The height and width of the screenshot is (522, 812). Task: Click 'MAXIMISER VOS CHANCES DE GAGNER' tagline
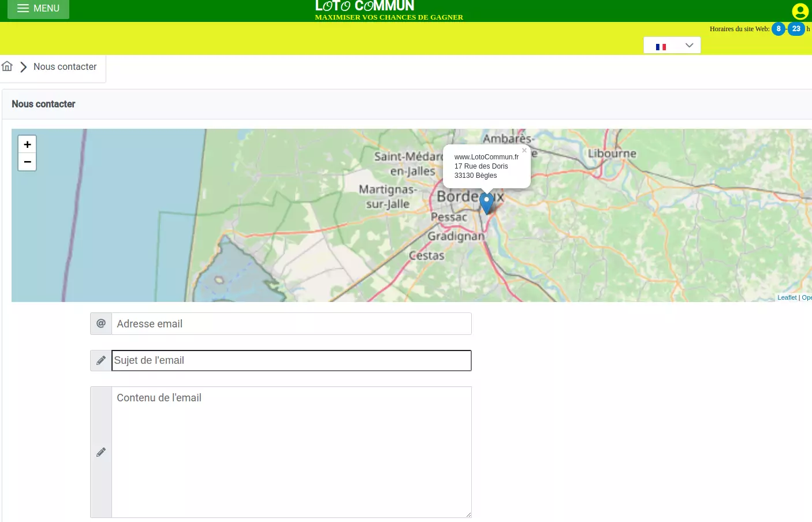[x=389, y=17]
